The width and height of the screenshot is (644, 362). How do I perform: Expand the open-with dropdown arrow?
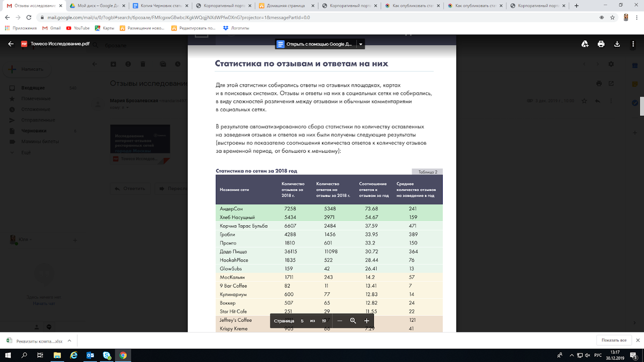tap(361, 44)
